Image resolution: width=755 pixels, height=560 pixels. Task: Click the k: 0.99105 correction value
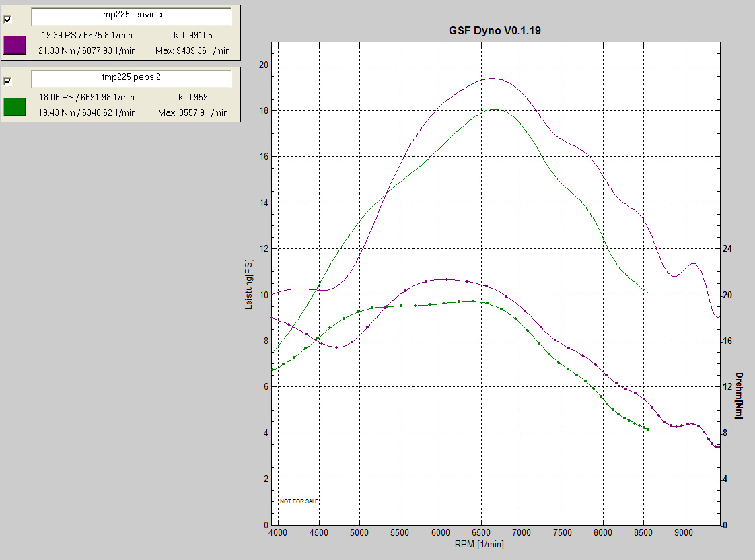coord(193,35)
